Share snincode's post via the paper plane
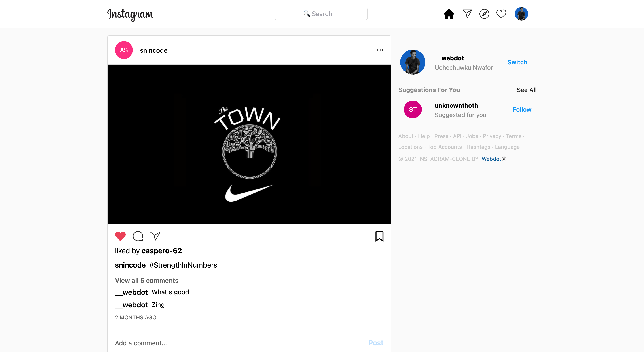Viewport: 644px width, 352px height. tap(155, 236)
